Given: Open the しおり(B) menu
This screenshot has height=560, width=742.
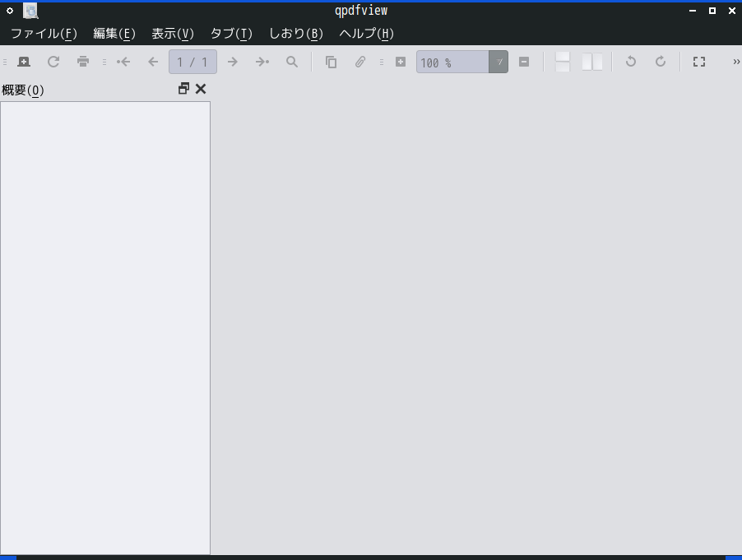Looking at the screenshot, I should [296, 34].
